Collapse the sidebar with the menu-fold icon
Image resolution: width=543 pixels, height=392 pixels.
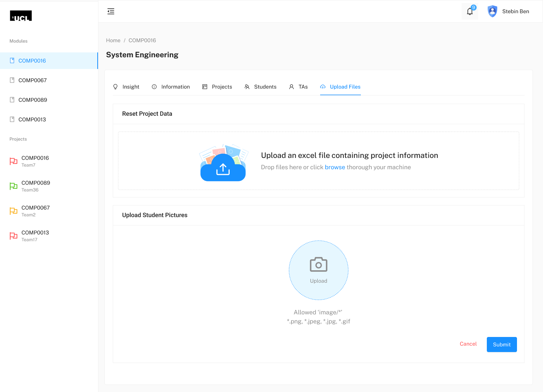(111, 11)
